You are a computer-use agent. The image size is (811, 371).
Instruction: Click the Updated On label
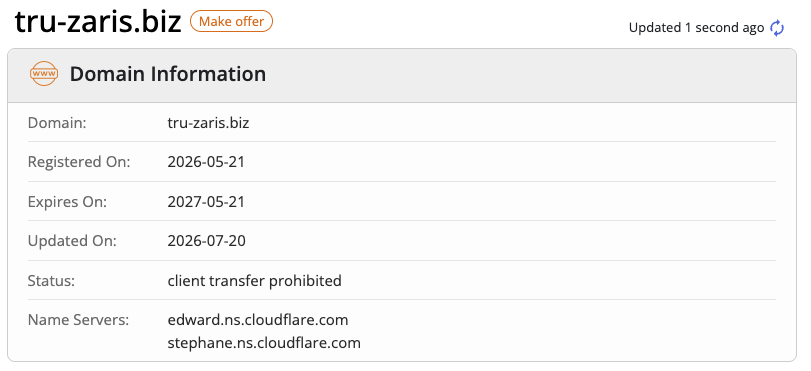(72, 241)
